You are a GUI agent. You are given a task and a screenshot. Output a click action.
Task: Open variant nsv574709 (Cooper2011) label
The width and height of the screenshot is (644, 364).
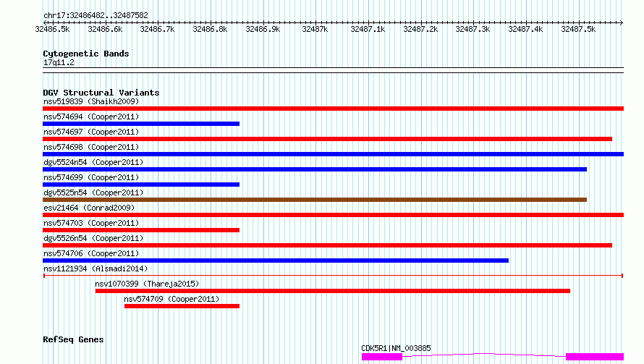171,299
